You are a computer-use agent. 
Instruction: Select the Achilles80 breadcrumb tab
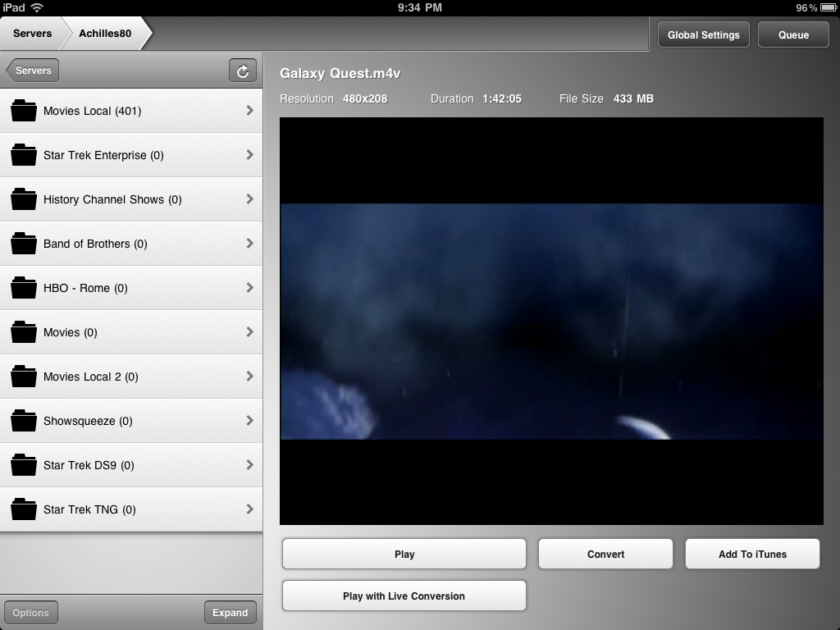[105, 34]
